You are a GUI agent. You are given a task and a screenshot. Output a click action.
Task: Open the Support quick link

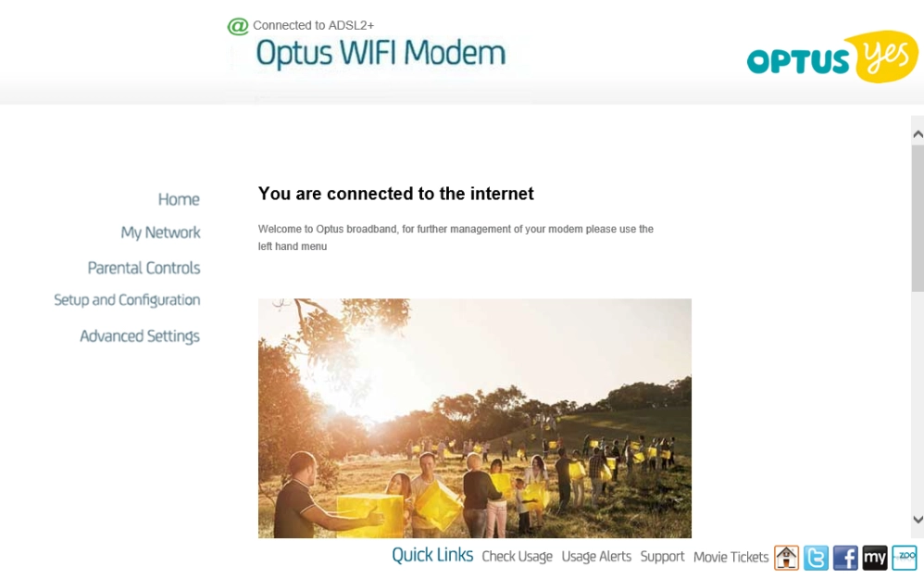click(662, 557)
